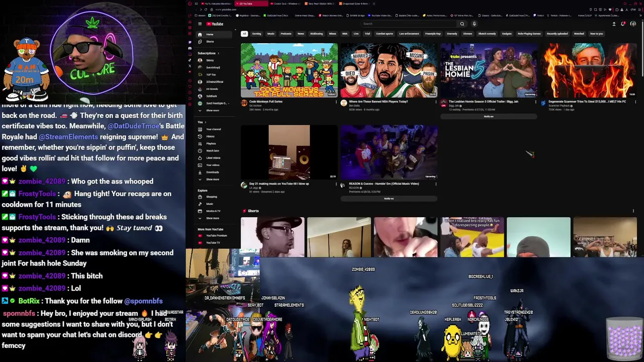Click the Ben Dalla channel name

point(354,106)
